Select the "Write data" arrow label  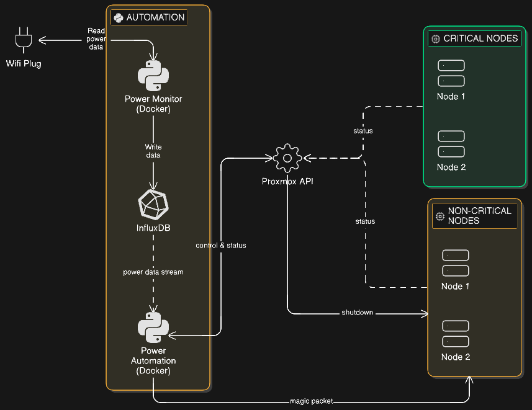click(153, 151)
